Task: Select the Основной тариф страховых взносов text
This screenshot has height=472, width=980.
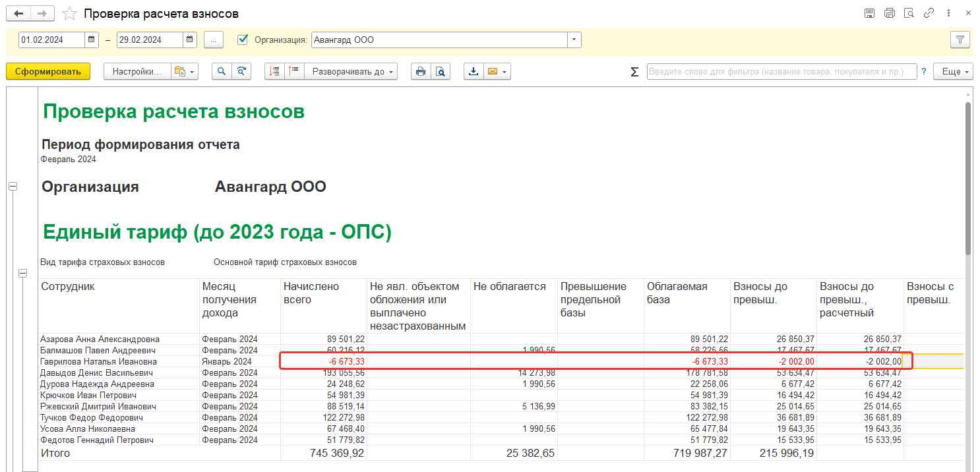Action: point(285,262)
